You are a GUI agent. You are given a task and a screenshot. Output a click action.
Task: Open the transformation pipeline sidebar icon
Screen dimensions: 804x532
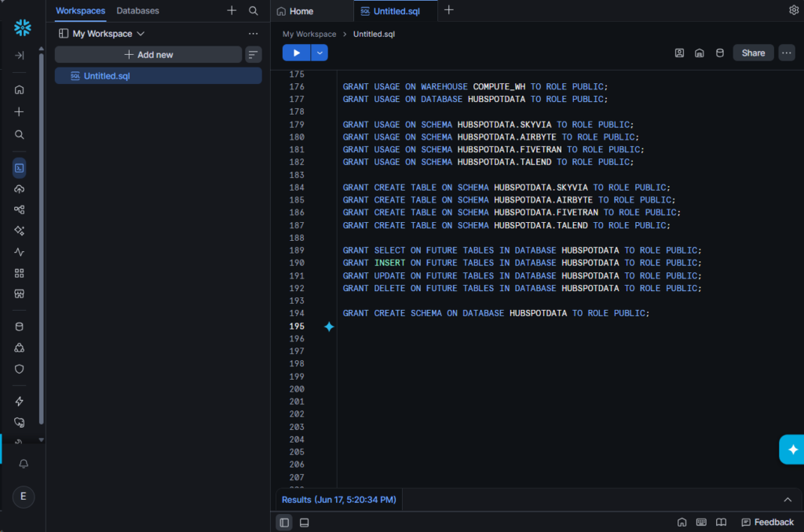pyautogui.click(x=20, y=210)
